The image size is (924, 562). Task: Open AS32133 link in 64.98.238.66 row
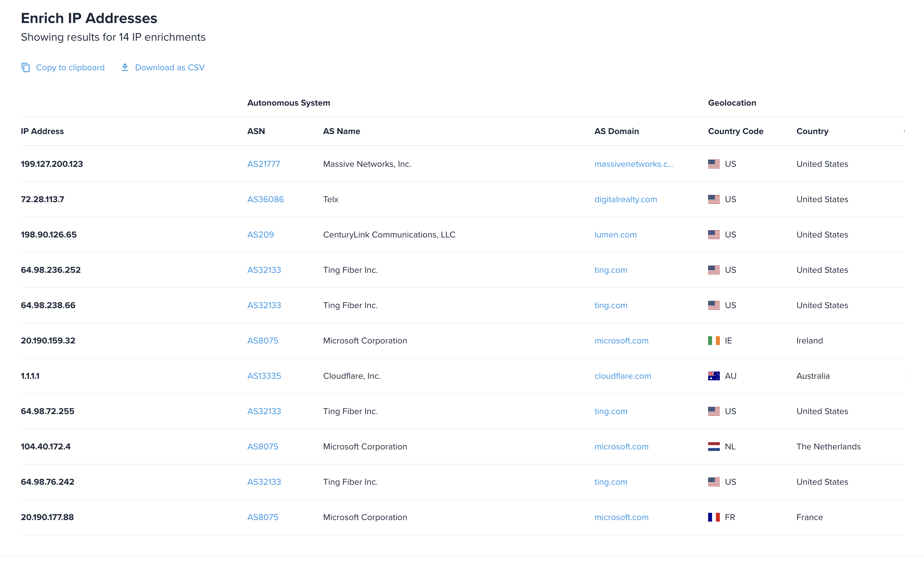coord(264,305)
